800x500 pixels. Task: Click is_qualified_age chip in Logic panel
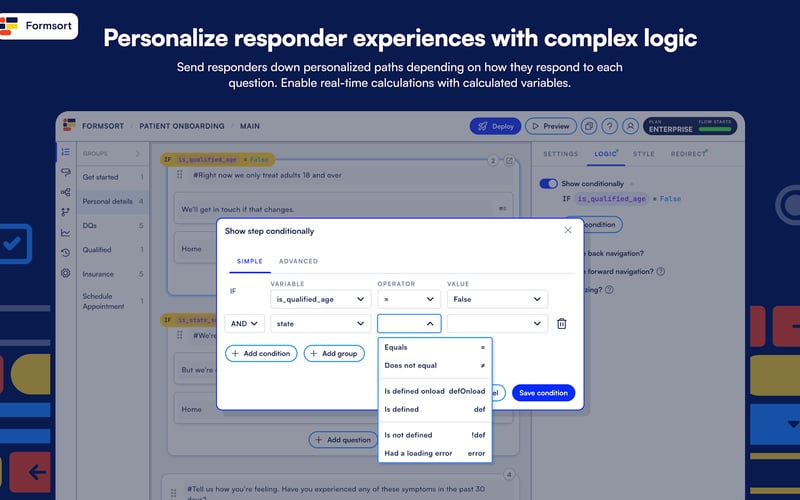611,199
